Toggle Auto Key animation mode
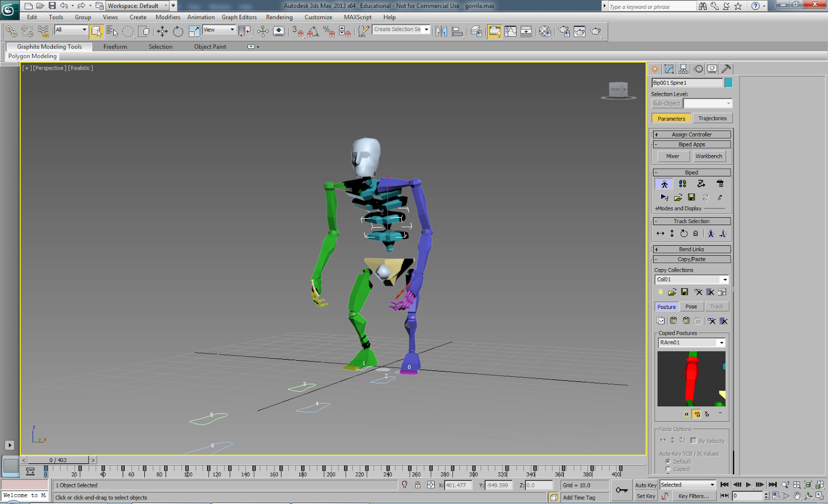828x504 pixels. coord(645,485)
